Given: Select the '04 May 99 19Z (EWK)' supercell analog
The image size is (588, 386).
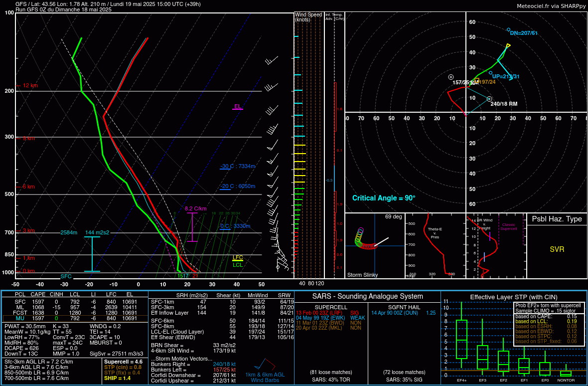Looking at the screenshot, I should tap(320, 317).
